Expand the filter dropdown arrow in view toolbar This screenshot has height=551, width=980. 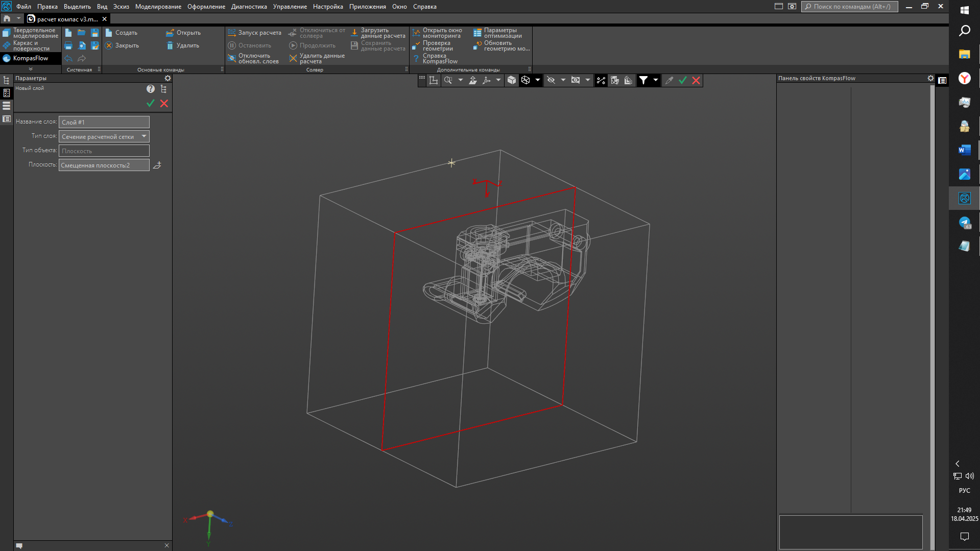point(656,80)
